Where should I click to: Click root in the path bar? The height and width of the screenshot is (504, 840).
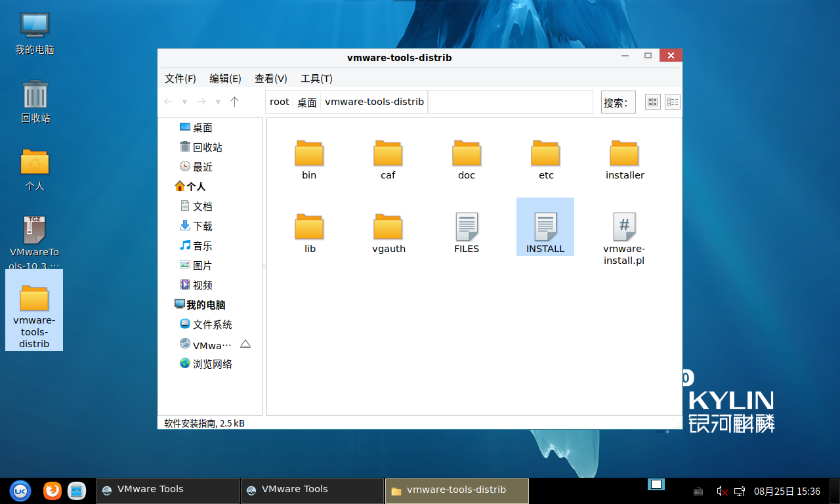tap(279, 102)
